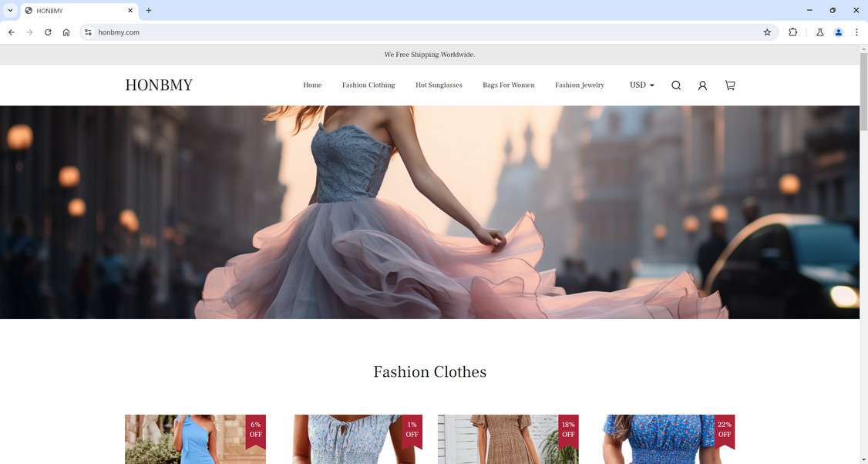The image size is (868, 464).
Task: Select the Fashion Jewelry nav link
Action: pos(580,86)
